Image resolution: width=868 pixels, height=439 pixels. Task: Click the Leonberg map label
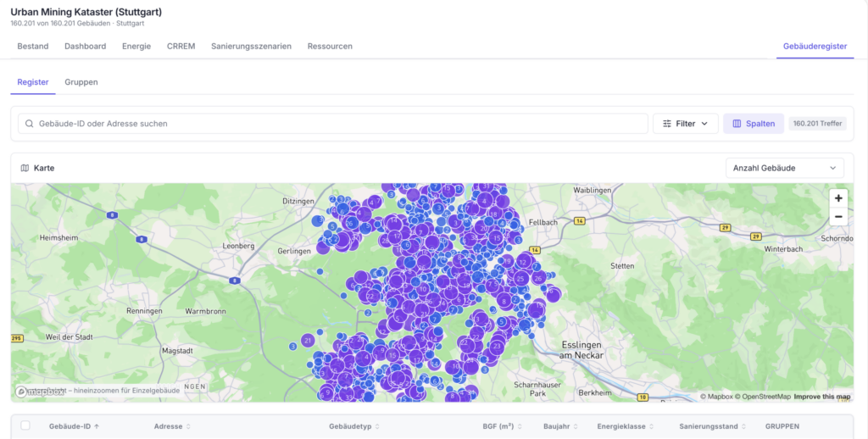point(238,246)
